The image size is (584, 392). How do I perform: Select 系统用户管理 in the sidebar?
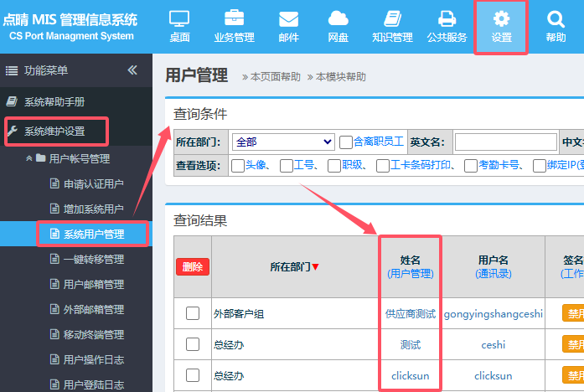click(x=93, y=234)
